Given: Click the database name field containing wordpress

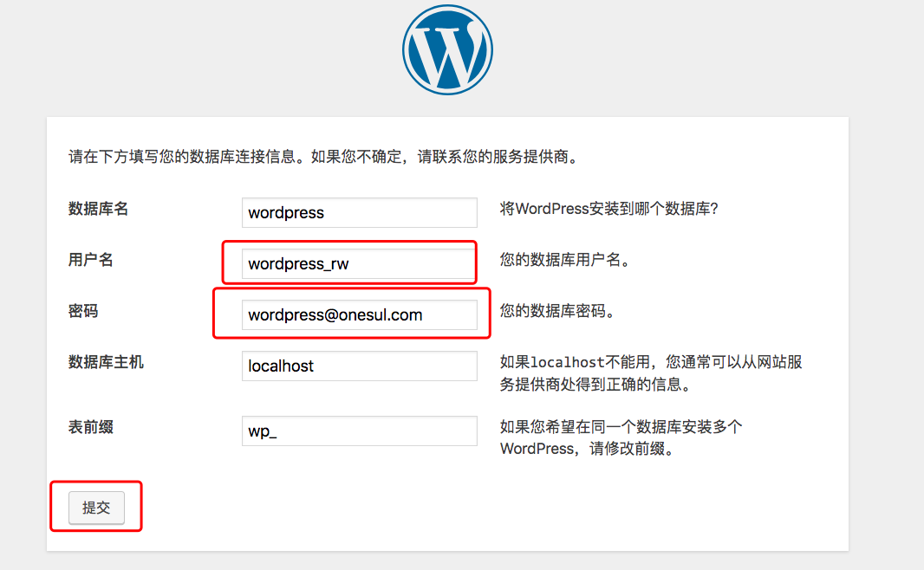Looking at the screenshot, I should 360,212.
